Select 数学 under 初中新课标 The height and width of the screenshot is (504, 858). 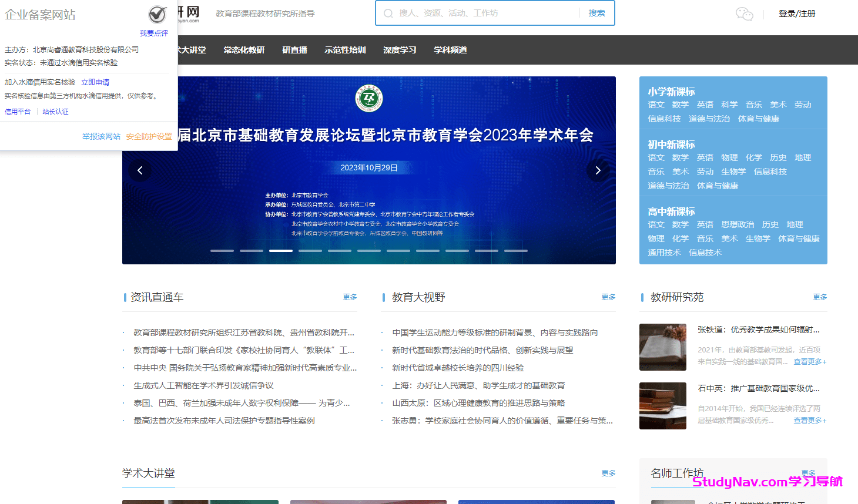pyautogui.click(x=680, y=157)
